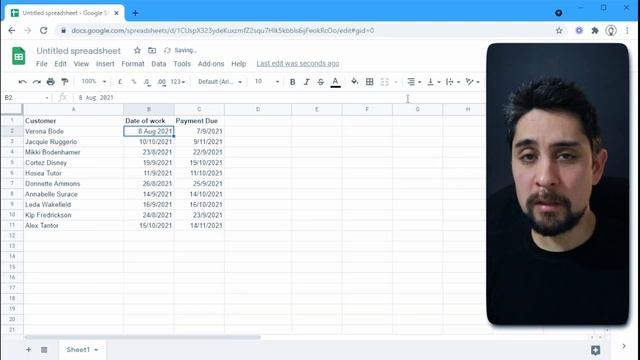
Task: Click the Add Sheet plus icon
Action: pos(29,350)
